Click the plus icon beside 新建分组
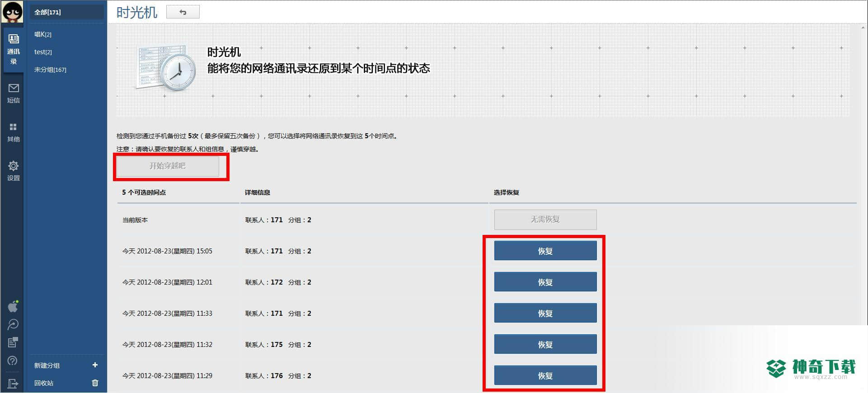This screenshot has width=868, height=393. pyautogui.click(x=95, y=365)
